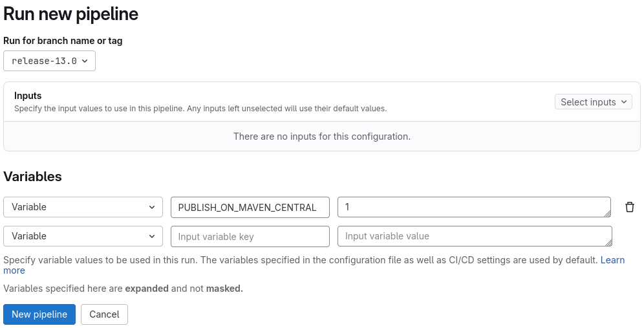Viewport: 644px width, 328px height.
Task: Open the second row's Variable type dropdown
Action: pos(83,236)
